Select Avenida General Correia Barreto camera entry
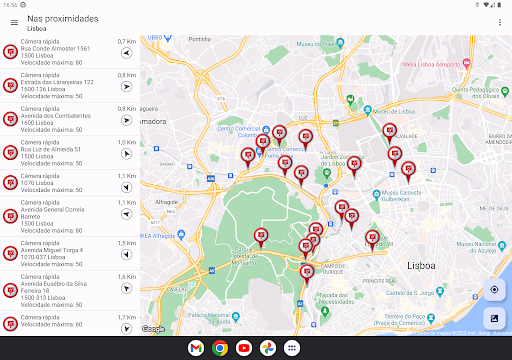The height and width of the screenshot is (360, 512). (x=70, y=216)
